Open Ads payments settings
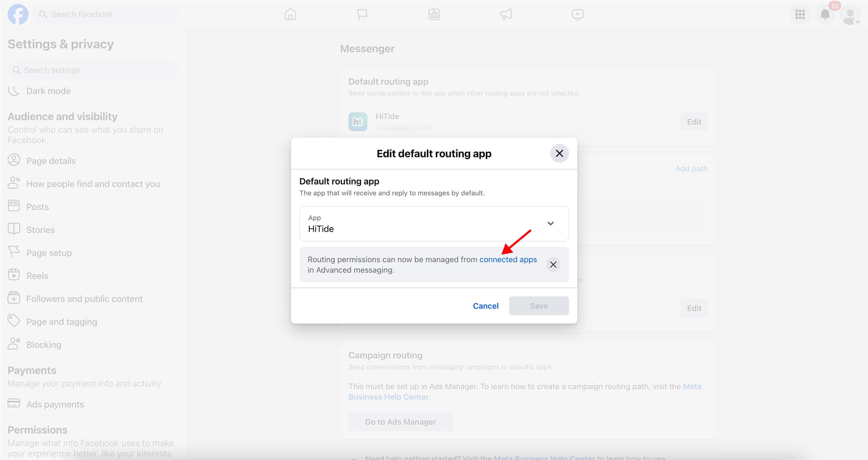This screenshot has height=460, width=868. (55, 404)
